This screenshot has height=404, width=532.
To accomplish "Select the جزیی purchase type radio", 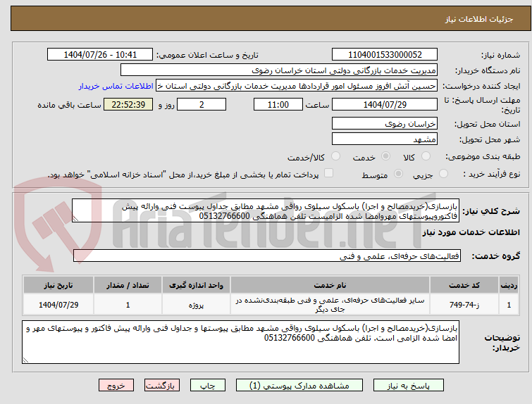I will tap(443, 174).
